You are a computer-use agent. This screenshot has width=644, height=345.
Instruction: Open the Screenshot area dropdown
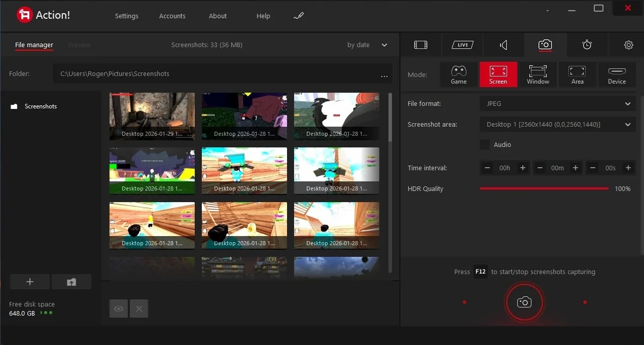pos(557,124)
